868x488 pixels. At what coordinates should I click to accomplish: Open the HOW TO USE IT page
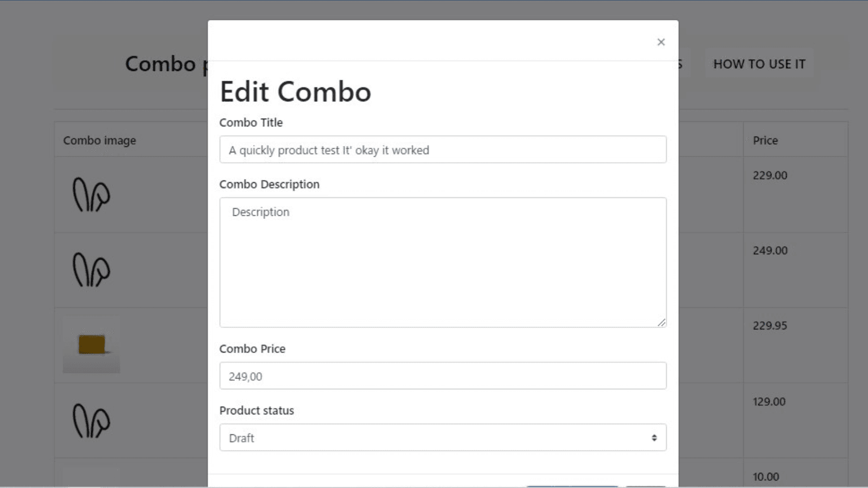pyautogui.click(x=759, y=64)
